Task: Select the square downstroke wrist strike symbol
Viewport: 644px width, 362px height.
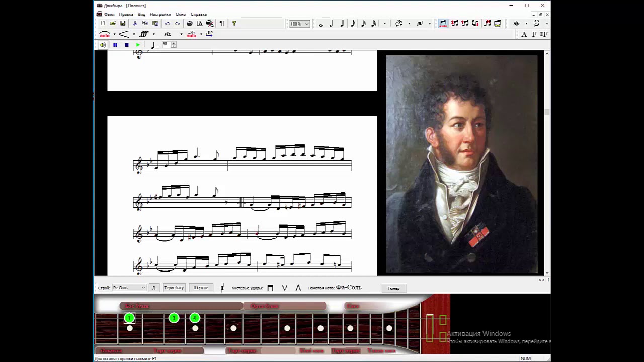Action: coord(270,288)
